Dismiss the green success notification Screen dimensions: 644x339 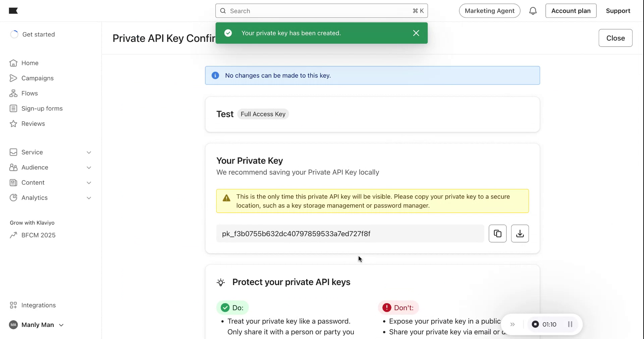tap(416, 33)
